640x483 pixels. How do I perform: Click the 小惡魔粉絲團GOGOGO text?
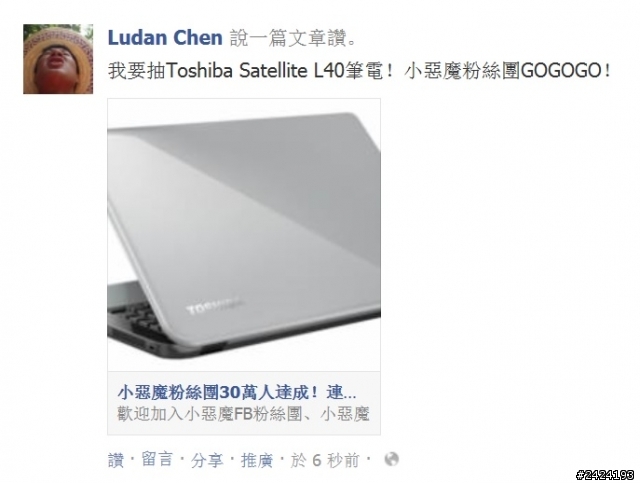507,71
